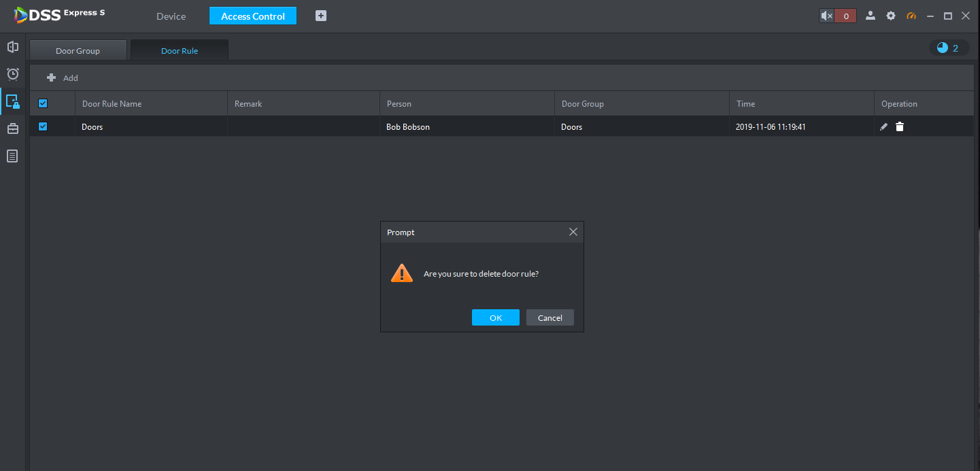Cancel the delete door rule prompt
Image resolution: width=980 pixels, height=471 pixels.
pos(550,317)
